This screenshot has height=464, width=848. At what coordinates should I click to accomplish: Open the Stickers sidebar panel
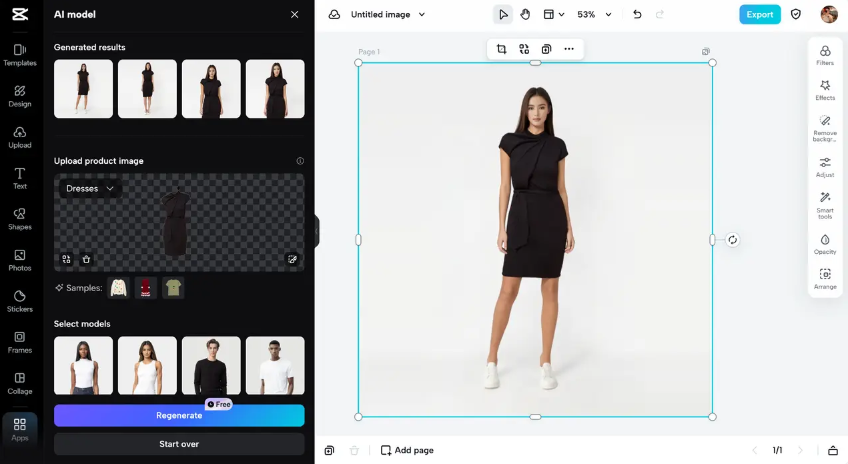[x=20, y=301]
